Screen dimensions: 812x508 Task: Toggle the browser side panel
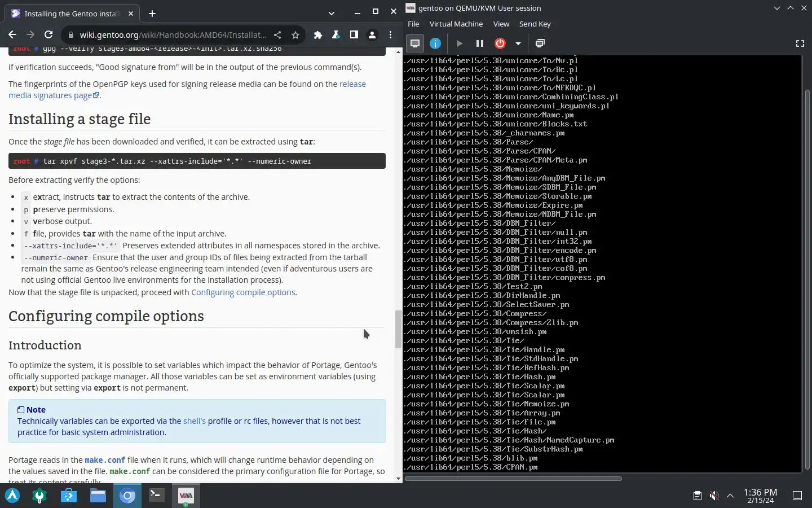(354, 35)
